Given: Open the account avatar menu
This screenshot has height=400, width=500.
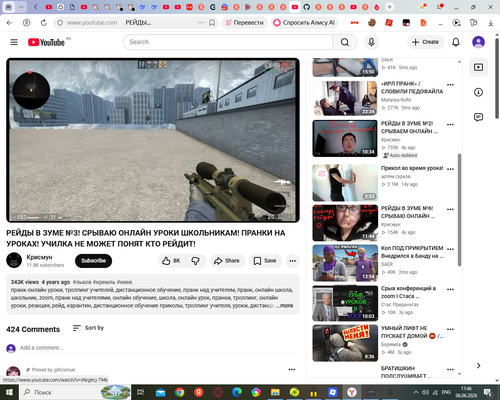Looking at the screenshot, I should (478, 42).
